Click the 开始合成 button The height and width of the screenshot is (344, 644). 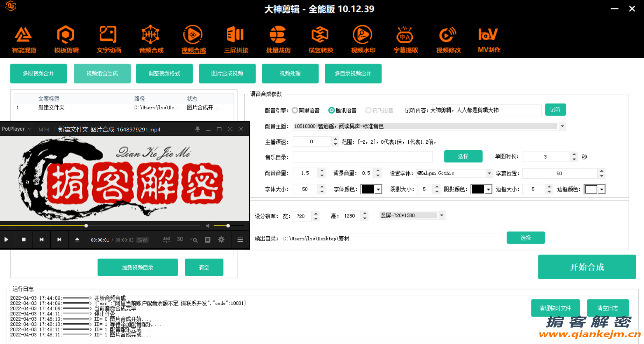[x=587, y=267]
